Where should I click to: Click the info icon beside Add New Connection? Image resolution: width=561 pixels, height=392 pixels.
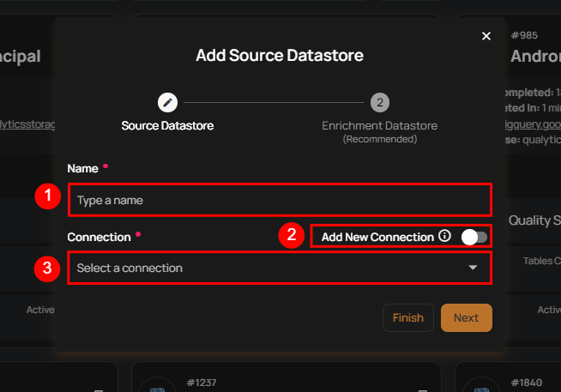point(444,236)
